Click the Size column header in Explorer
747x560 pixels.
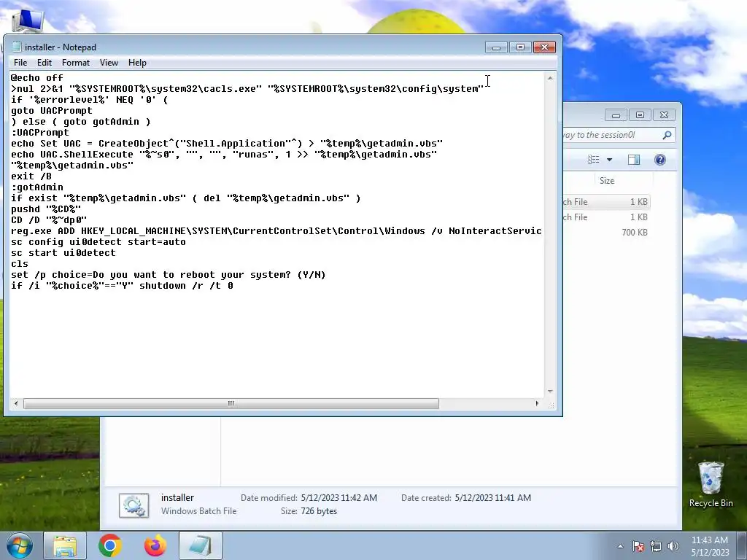pos(607,181)
